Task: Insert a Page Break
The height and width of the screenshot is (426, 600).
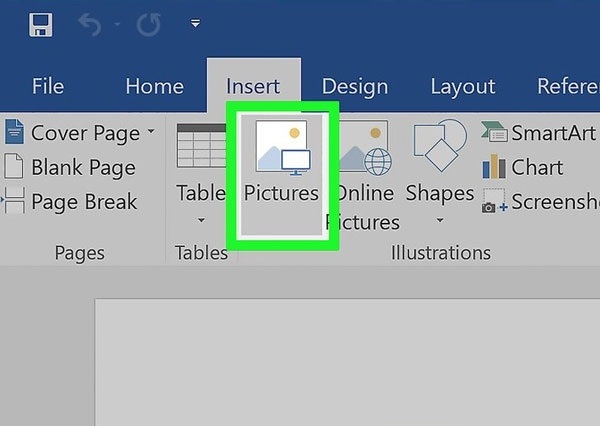Action: pyautogui.click(x=70, y=201)
